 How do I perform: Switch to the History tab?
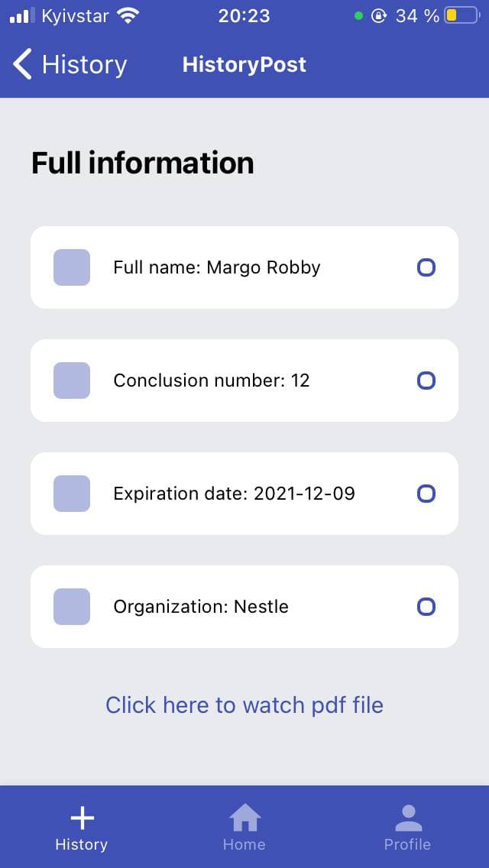pos(81,829)
